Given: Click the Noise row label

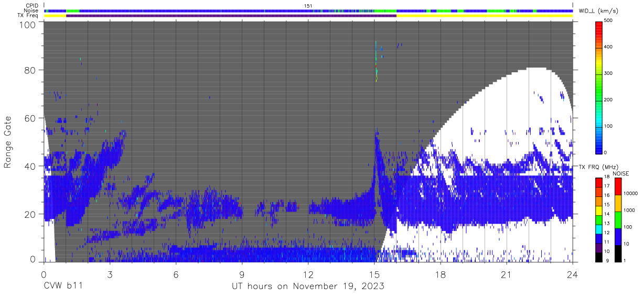Looking at the screenshot, I should (31, 10).
